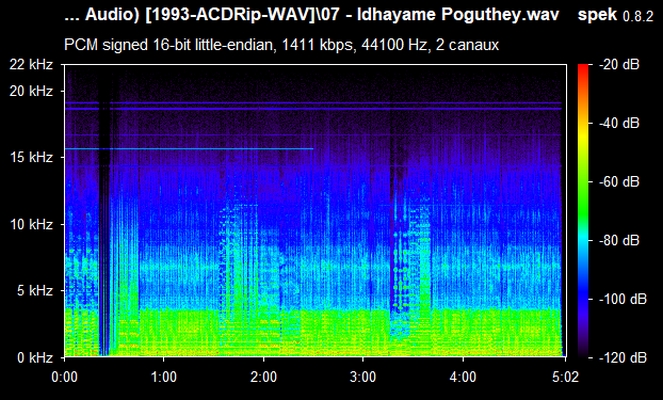Click the 10 kHz frequency label

click(x=32, y=224)
